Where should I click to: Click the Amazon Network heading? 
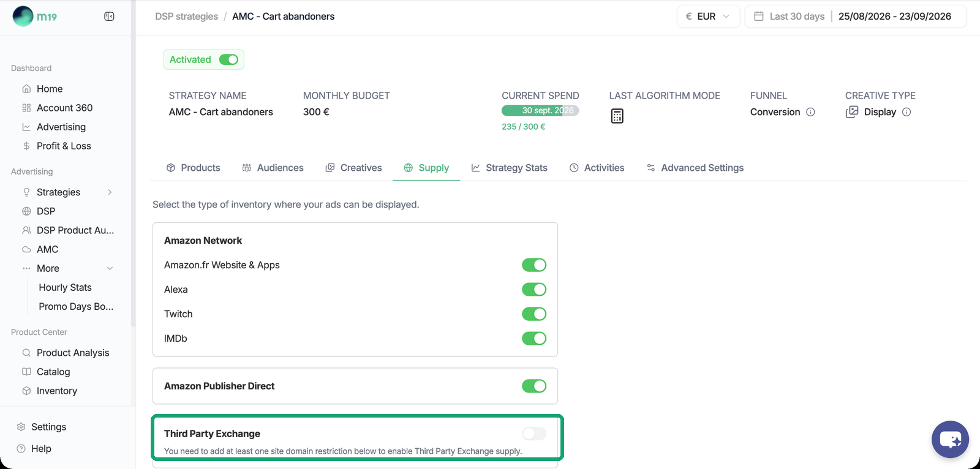203,241
